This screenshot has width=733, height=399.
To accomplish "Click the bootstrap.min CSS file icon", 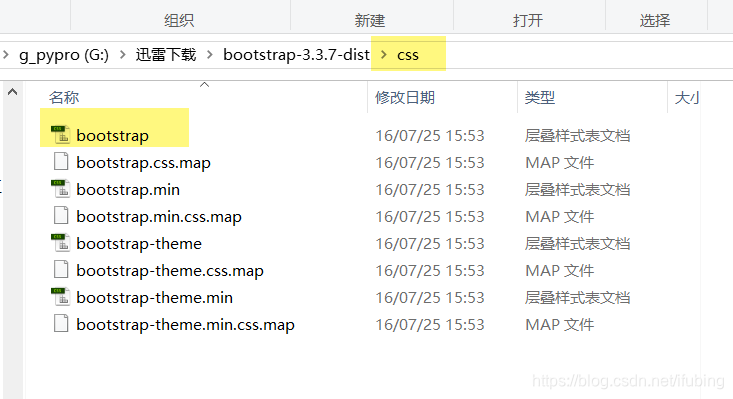I will 60,189.
